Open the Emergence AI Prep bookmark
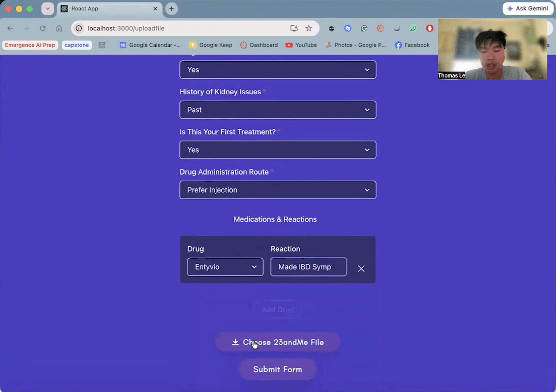Viewport: 556px width, 392px height. pos(30,45)
